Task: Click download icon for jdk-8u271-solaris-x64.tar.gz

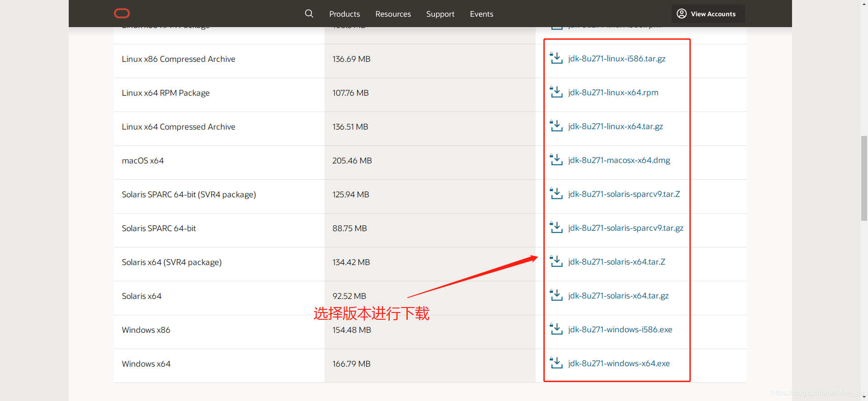Action: pos(556,295)
